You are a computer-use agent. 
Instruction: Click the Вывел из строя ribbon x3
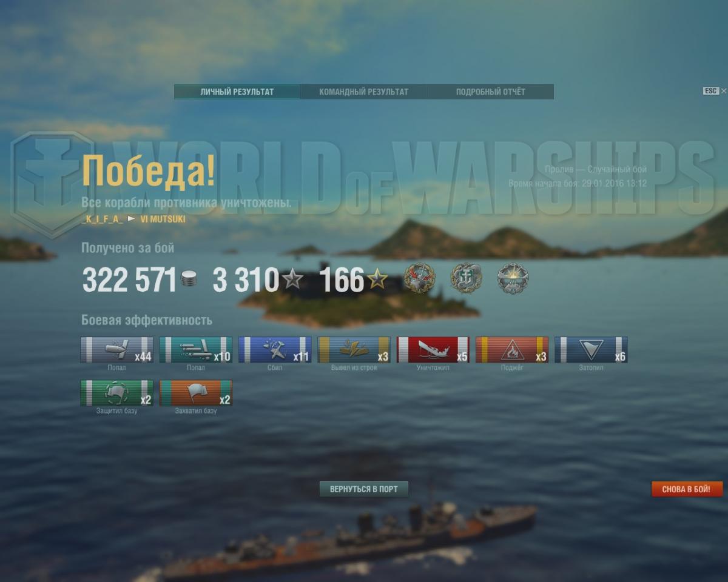tap(354, 350)
